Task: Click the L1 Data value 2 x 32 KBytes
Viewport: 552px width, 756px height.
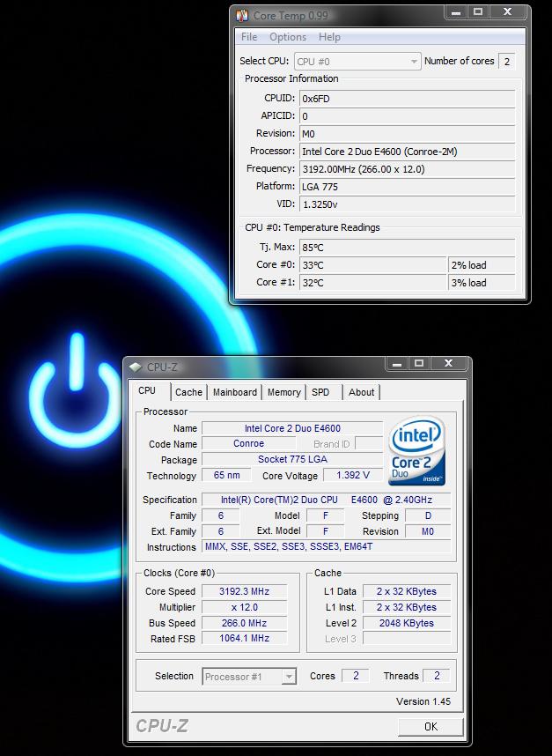Action: coord(407,591)
